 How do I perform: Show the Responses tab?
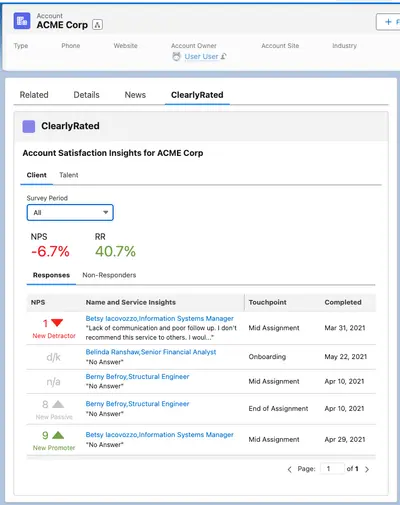[x=51, y=275]
